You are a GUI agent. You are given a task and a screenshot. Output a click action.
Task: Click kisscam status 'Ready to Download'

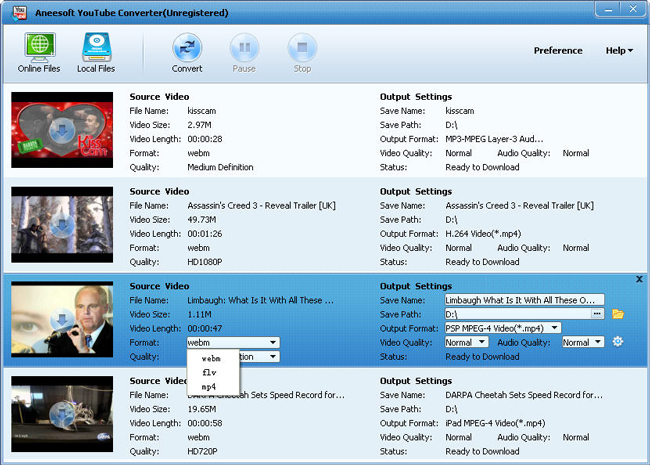(482, 167)
